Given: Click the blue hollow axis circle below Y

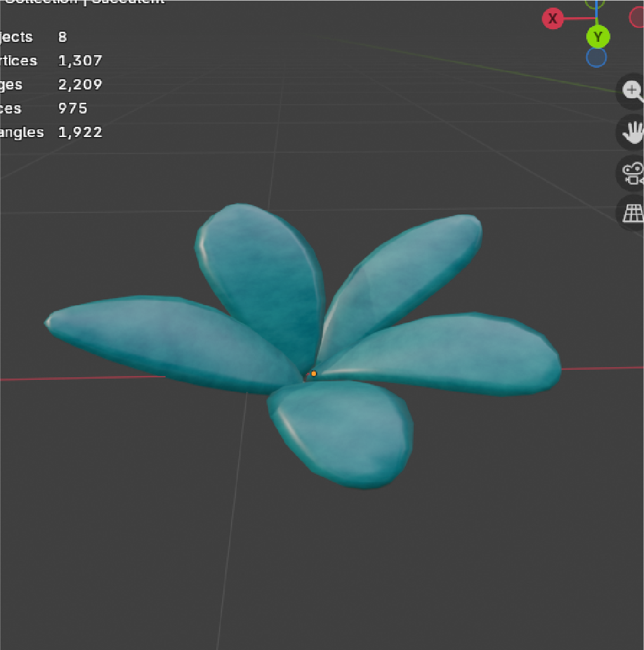Looking at the screenshot, I should (x=596, y=58).
